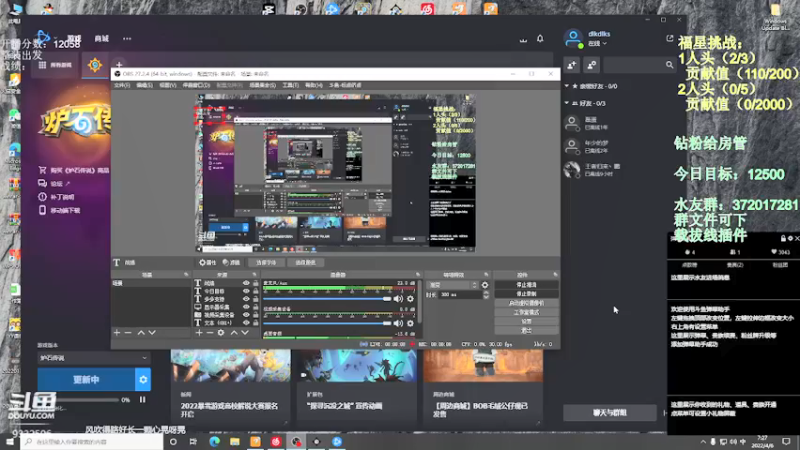This screenshot has width=800, height=450.
Task: Switch to Hearthstone game tab in Battle.net
Action: click(x=95, y=65)
